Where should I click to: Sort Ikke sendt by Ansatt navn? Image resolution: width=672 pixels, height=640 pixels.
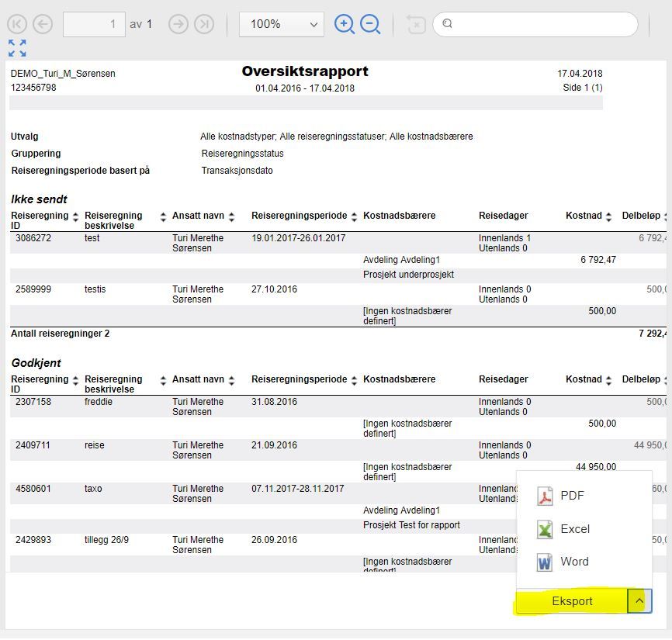click(231, 216)
